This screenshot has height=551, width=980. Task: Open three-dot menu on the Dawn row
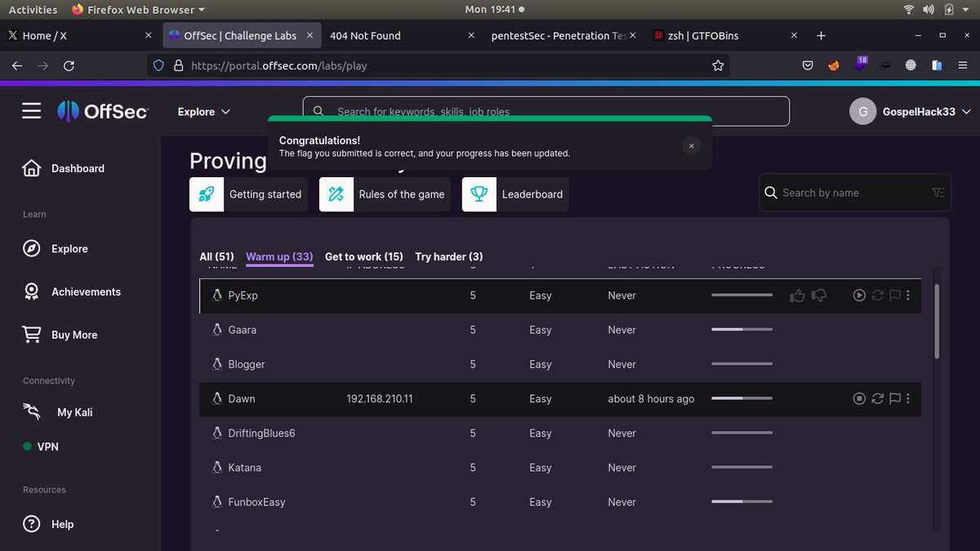[x=908, y=398]
